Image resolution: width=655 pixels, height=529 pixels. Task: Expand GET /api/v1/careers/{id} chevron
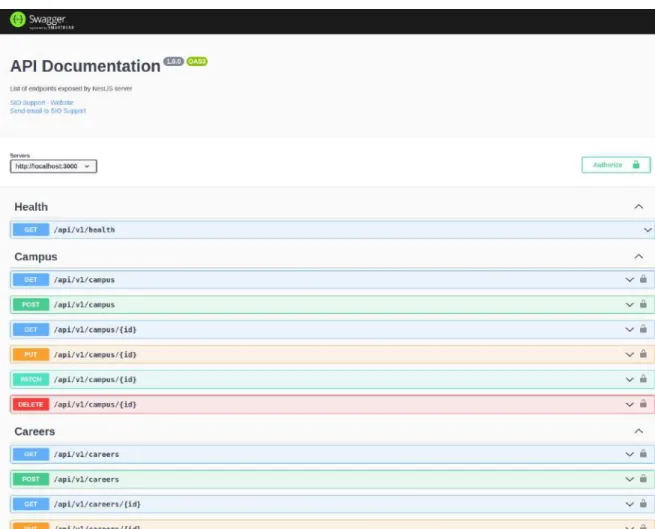(630, 504)
